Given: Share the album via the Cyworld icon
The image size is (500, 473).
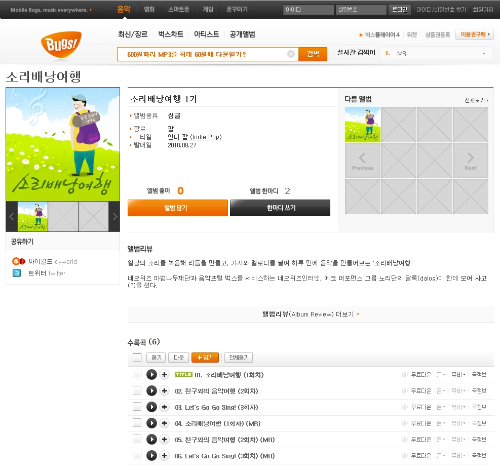Looking at the screenshot, I should (x=18, y=261).
